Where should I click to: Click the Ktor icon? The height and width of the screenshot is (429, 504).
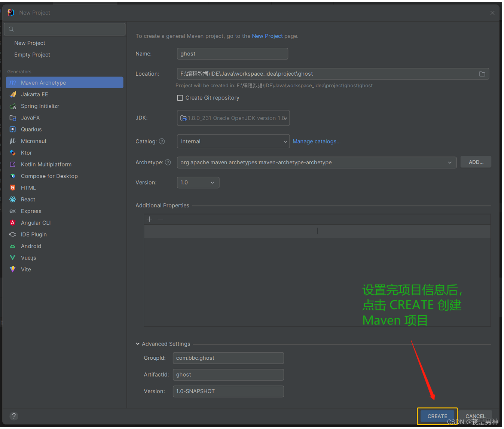point(13,153)
